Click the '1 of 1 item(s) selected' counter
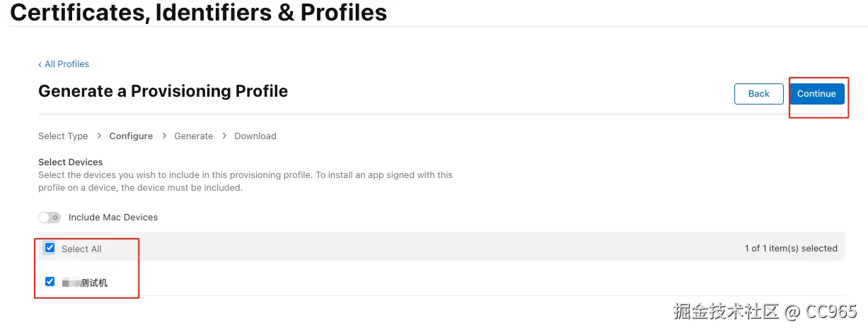The height and width of the screenshot is (332, 868). pyautogui.click(x=790, y=249)
